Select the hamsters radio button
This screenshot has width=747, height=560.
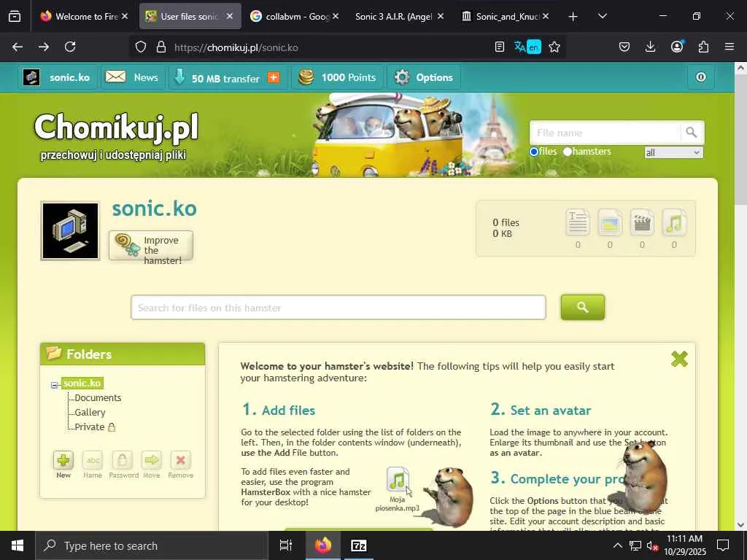click(568, 152)
